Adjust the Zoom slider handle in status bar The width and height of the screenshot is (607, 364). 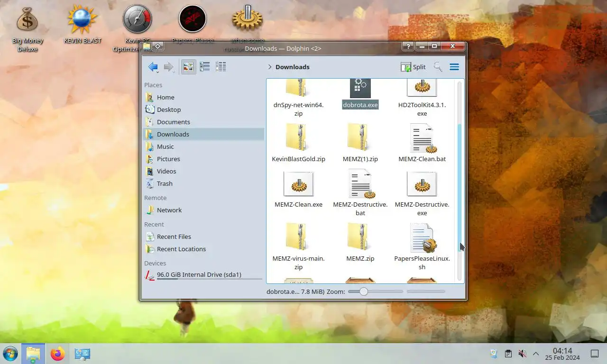tap(363, 291)
